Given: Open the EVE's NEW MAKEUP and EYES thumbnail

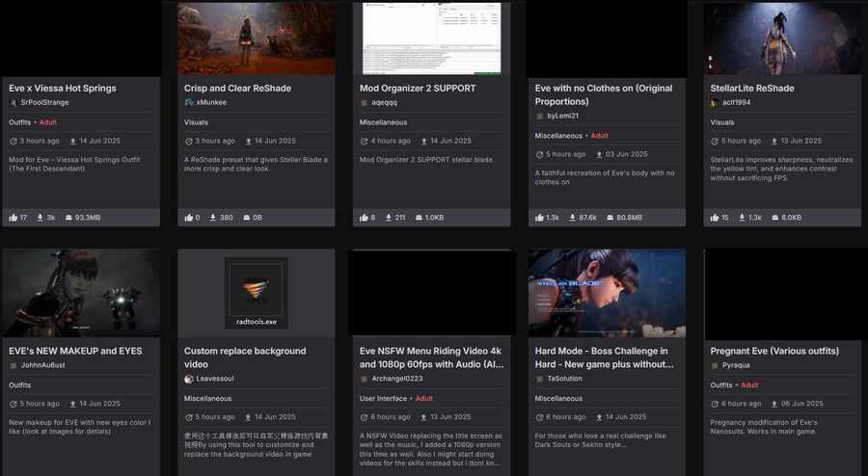Looking at the screenshot, I should (x=81, y=293).
